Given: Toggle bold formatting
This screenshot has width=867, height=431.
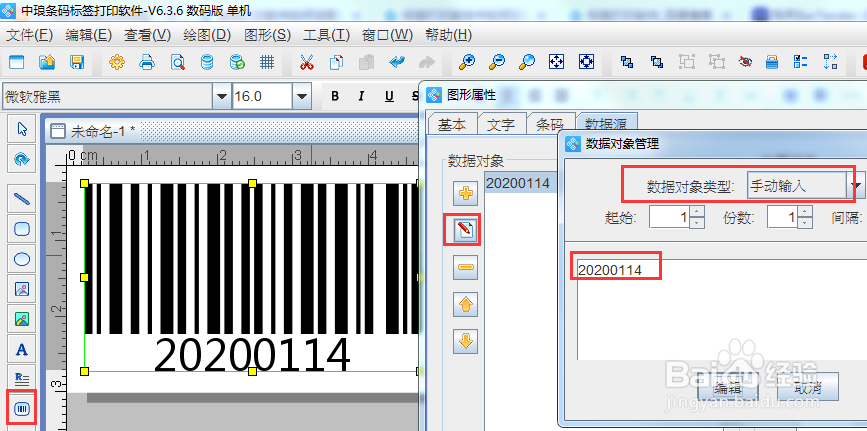Looking at the screenshot, I should point(335,96).
